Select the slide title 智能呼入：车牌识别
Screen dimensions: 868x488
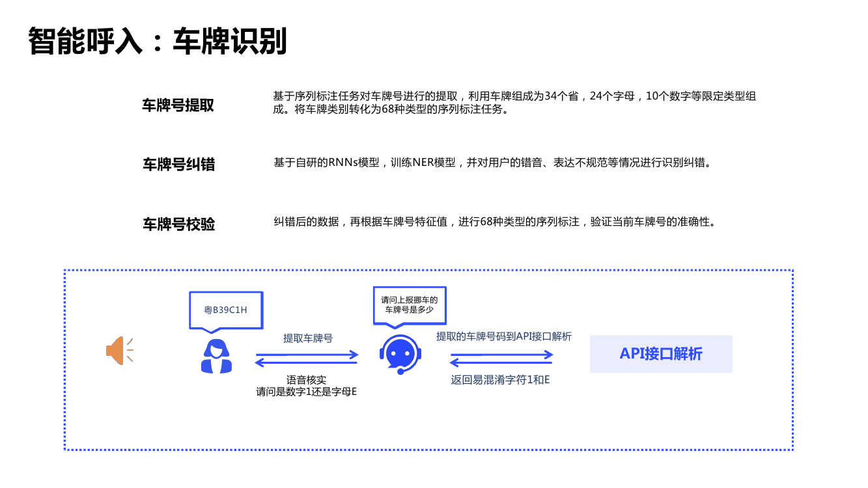pyautogui.click(x=158, y=42)
